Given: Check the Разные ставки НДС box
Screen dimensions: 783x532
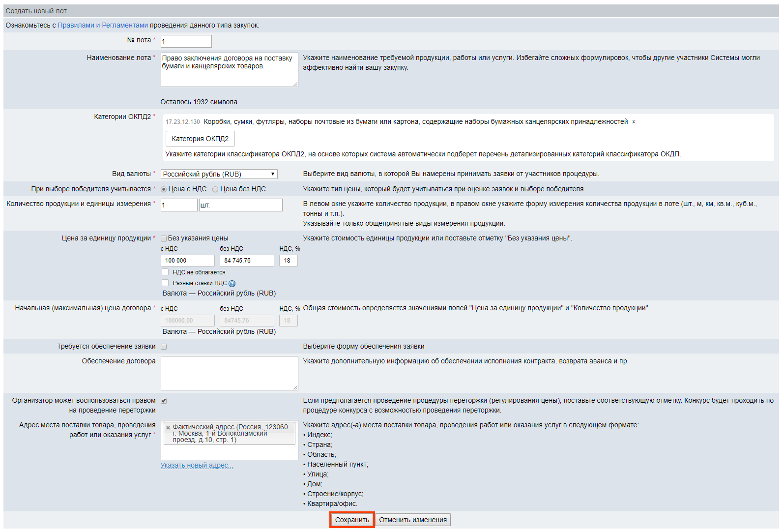Looking at the screenshot, I should (x=165, y=283).
